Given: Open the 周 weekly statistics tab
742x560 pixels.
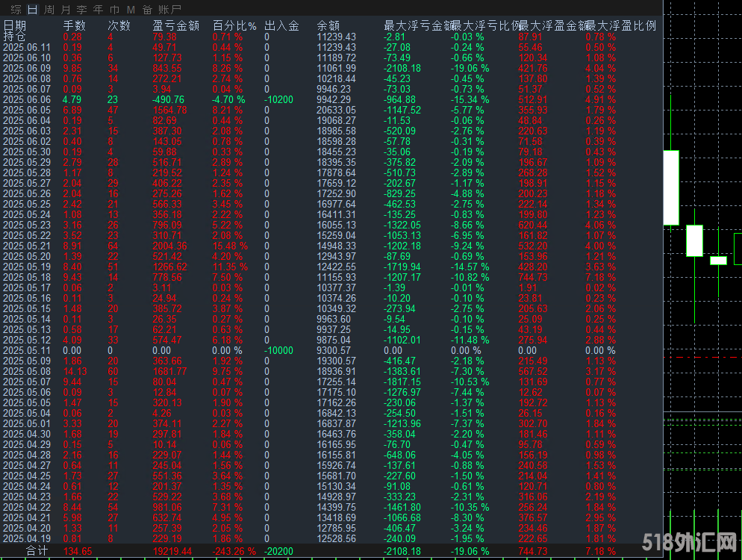Looking at the screenshot, I should pyautogui.click(x=49, y=10).
